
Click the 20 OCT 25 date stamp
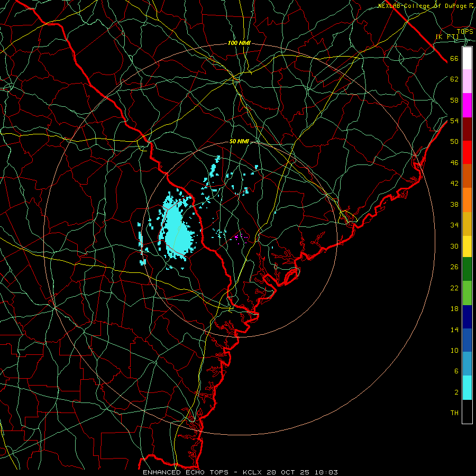click(288, 472)
